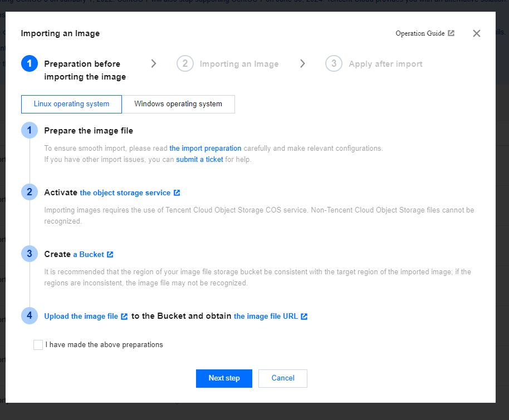Click the arrow before Apply after import
This screenshot has height=420, width=509.
(302, 63)
